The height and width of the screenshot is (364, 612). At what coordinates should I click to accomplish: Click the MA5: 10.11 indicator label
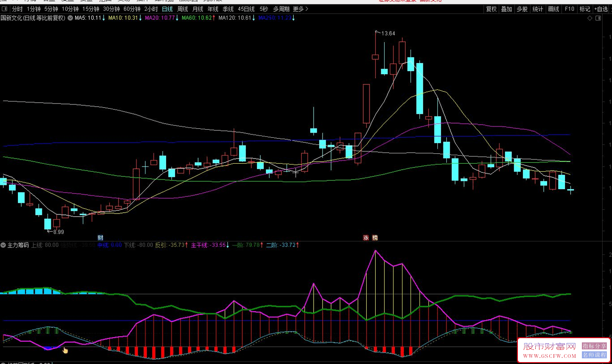90,18
